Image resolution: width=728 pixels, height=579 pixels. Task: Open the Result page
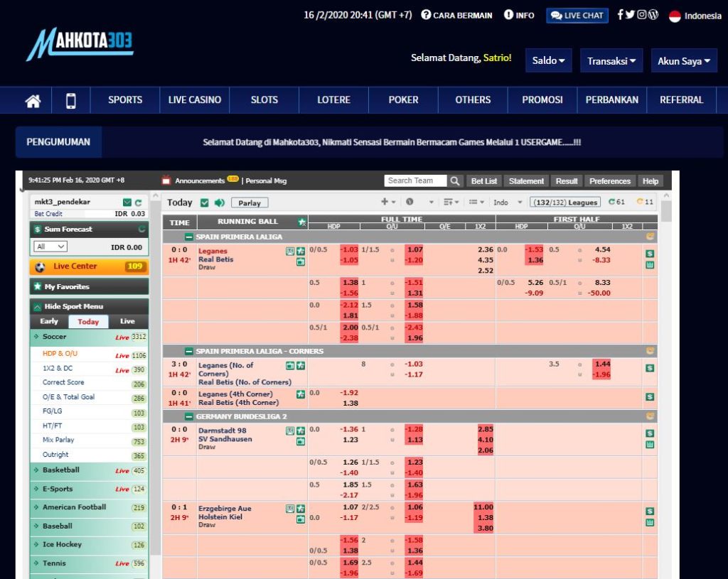coord(567,181)
